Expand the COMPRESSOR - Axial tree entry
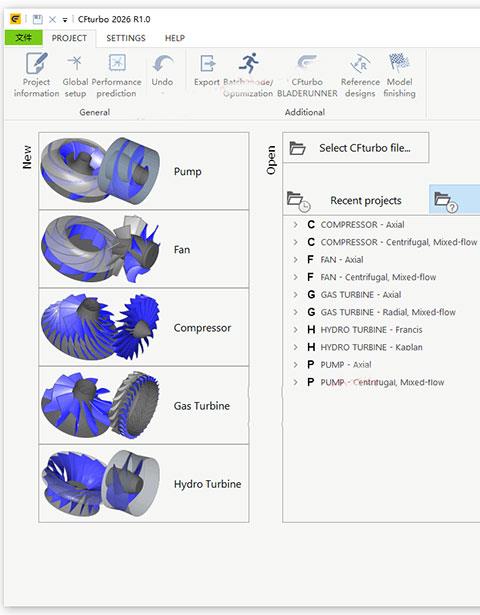The width and height of the screenshot is (480, 615). [295, 225]
